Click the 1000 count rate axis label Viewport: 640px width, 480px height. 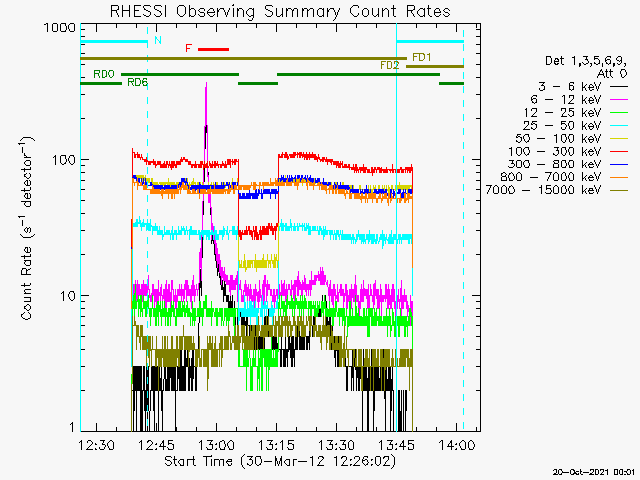click(x=60, y=28)
